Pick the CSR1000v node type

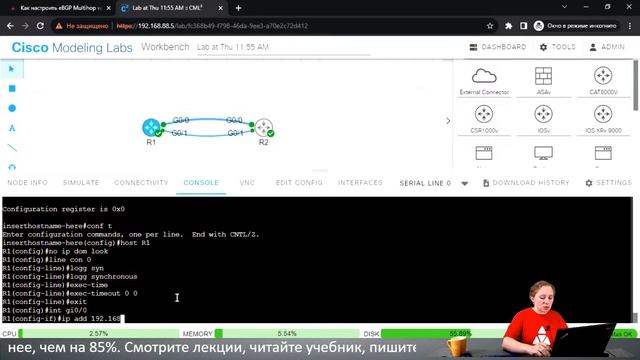click(x=484, y=119)
